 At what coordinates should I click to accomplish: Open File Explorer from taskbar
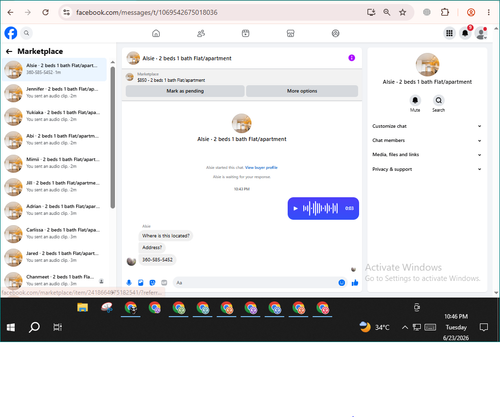click(83, 307)
